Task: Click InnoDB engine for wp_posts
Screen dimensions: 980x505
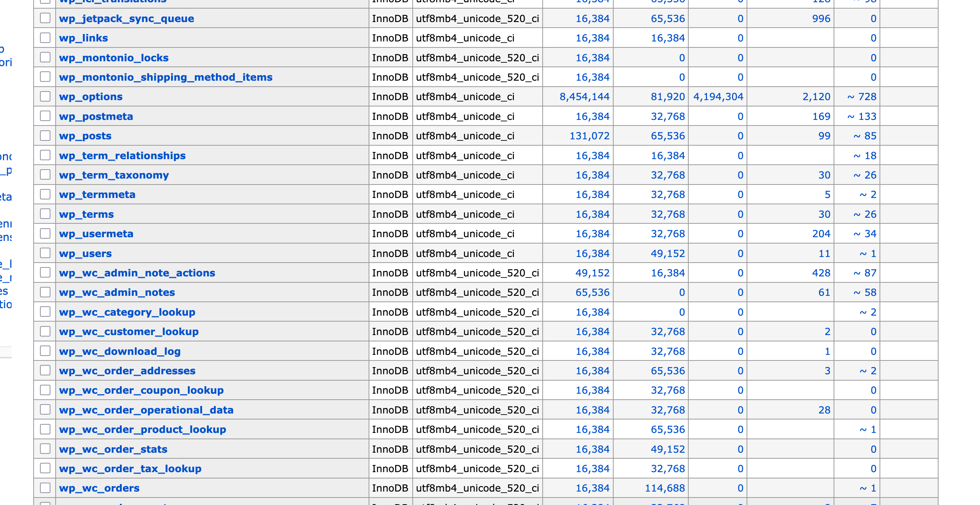Action: click(390, 136)
